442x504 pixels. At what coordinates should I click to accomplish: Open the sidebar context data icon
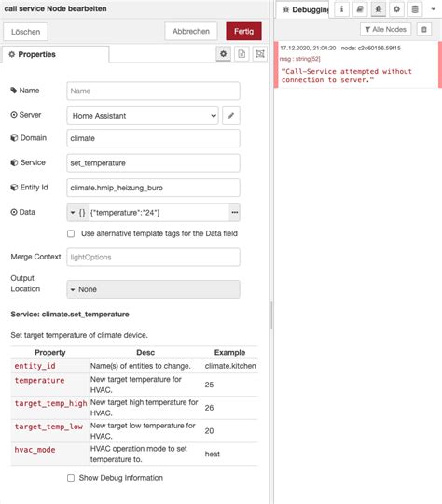point(415,9)
